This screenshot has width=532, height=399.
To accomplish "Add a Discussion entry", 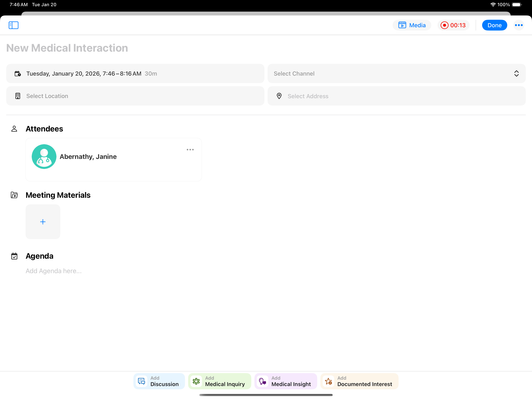I will pyautogui.click(x=159, y=381).
